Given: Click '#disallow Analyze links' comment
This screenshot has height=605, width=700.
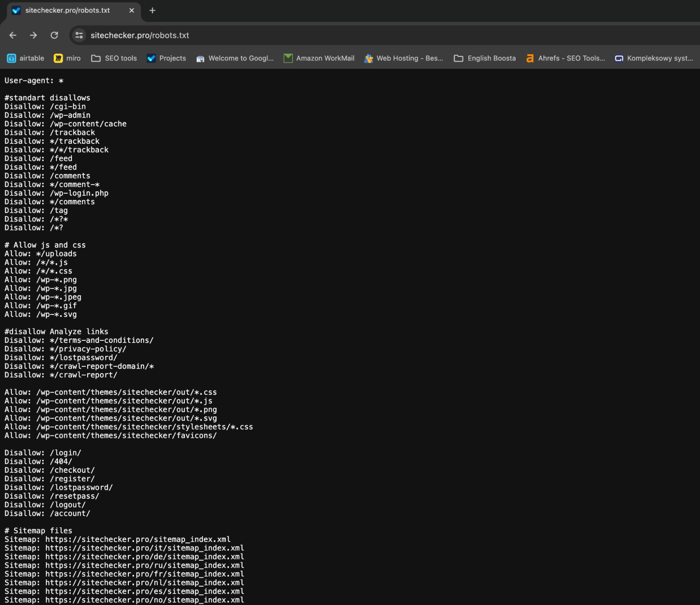Looking at the screenshot, I should click(x=56, y=332).
